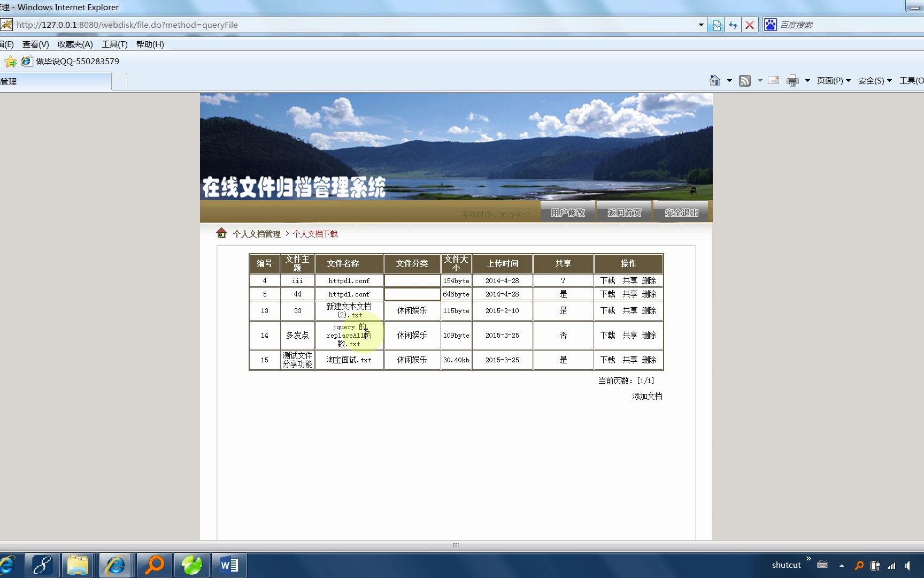
Task: Click the Home icon on the IE command bar
Action: [714, 80]
